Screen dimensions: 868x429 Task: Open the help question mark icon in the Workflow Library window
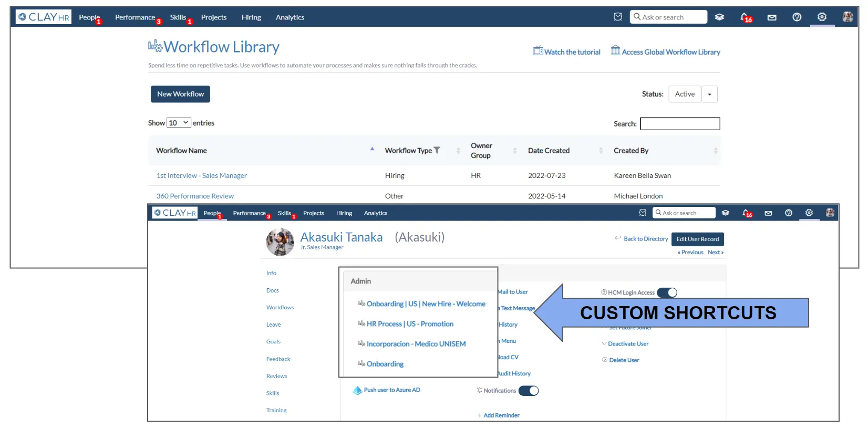(x=797, y=17)
